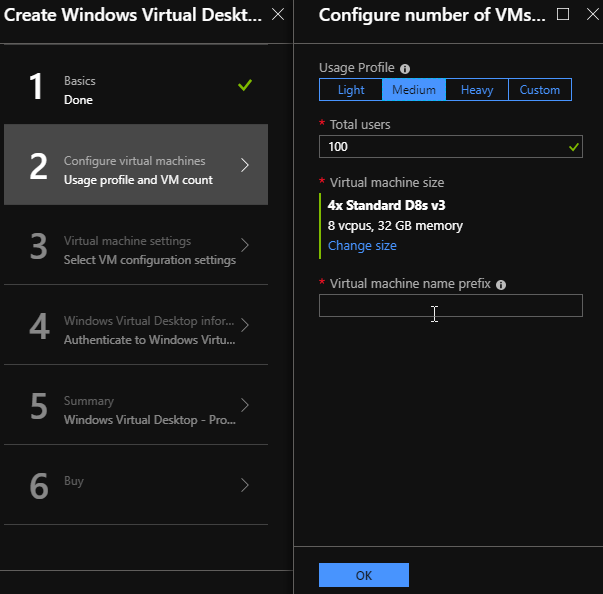Open step 6 Buy
Viewport: 603px width, 594px height.
pyautogui.click(x=135, y=485)
